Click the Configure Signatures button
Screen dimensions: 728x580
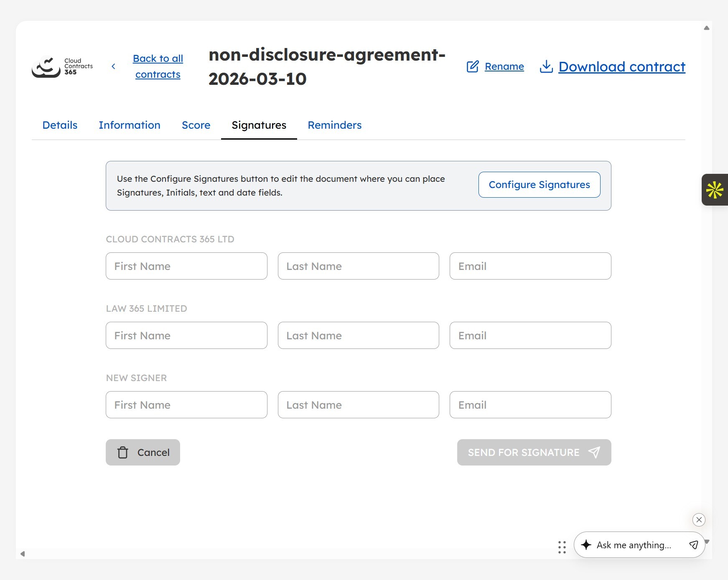point(539,185)
